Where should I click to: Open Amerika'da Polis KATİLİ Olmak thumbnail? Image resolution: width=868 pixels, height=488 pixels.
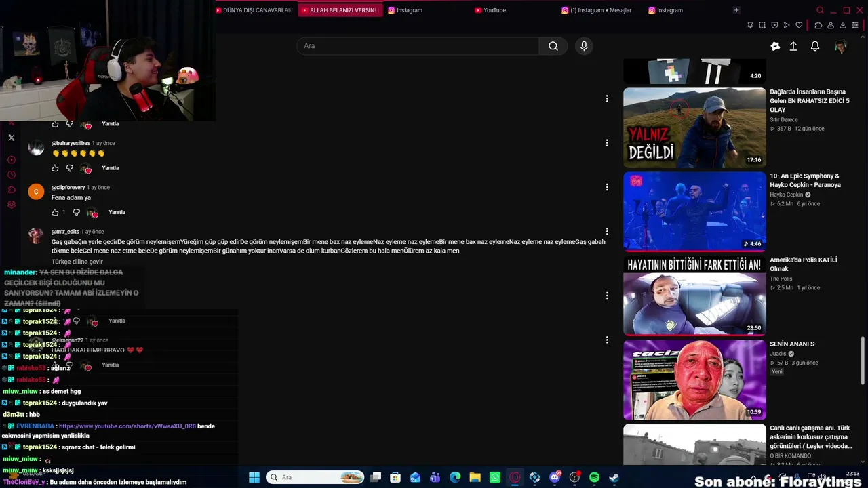click(x=694, y=296)
